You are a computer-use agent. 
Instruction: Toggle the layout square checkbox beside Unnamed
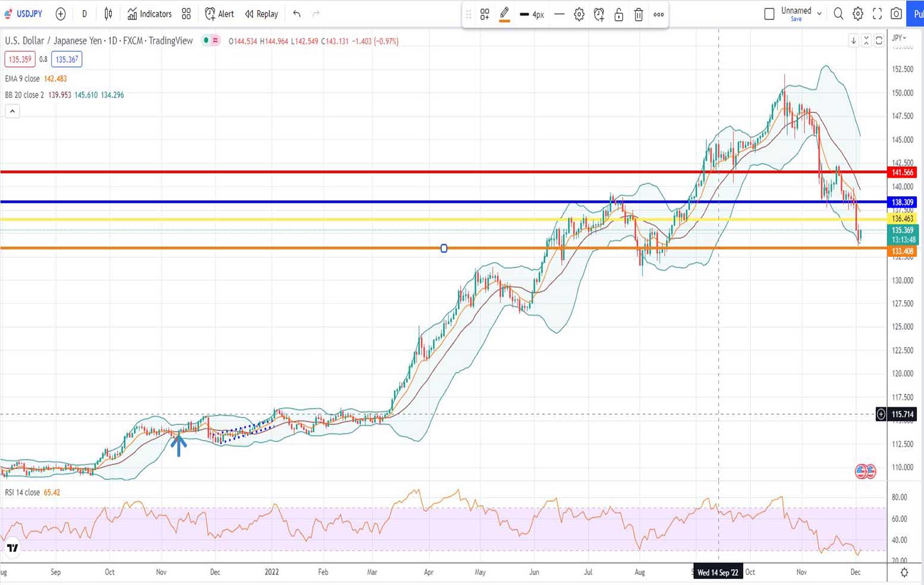coord(769,14)
